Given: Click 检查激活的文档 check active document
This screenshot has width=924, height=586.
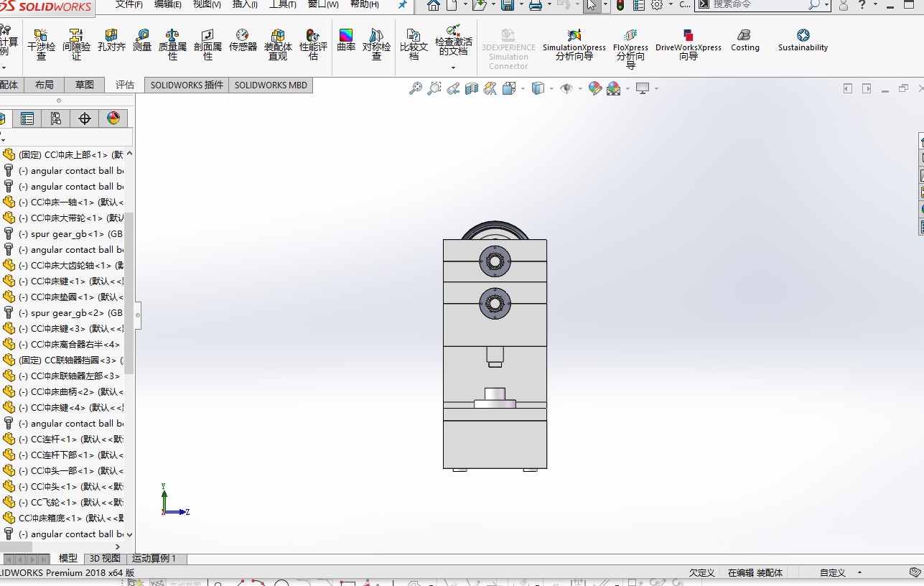Looking at the screenshot, I should click(454, 40).
